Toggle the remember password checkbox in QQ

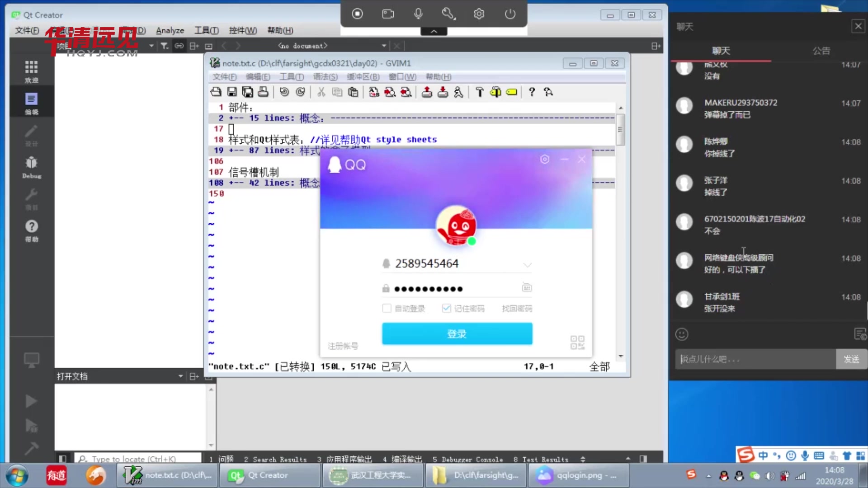(x=447, y=308)
